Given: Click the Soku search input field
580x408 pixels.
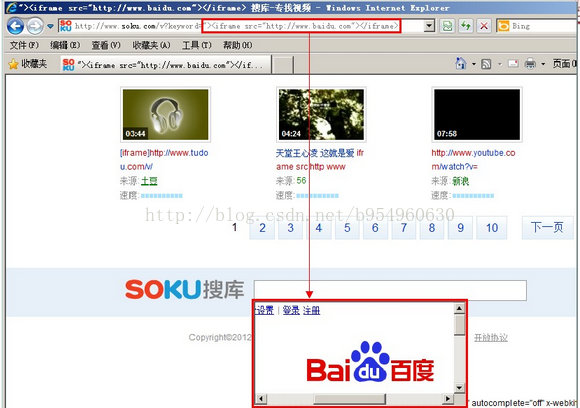Looking at the screenshot, I should (x=390, y=290).
